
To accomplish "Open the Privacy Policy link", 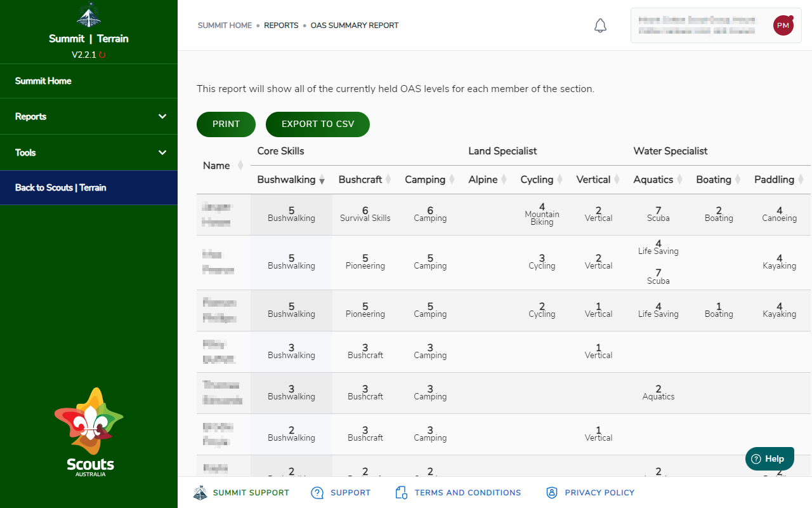I will coord(599,492).
